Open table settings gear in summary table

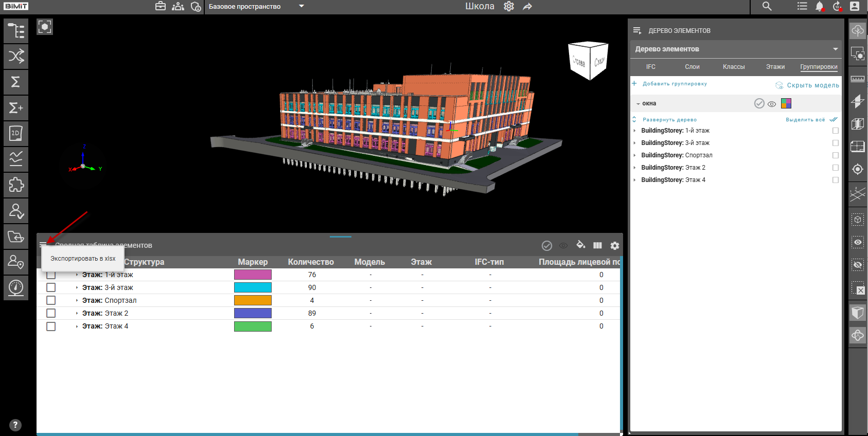click(614, 246)
